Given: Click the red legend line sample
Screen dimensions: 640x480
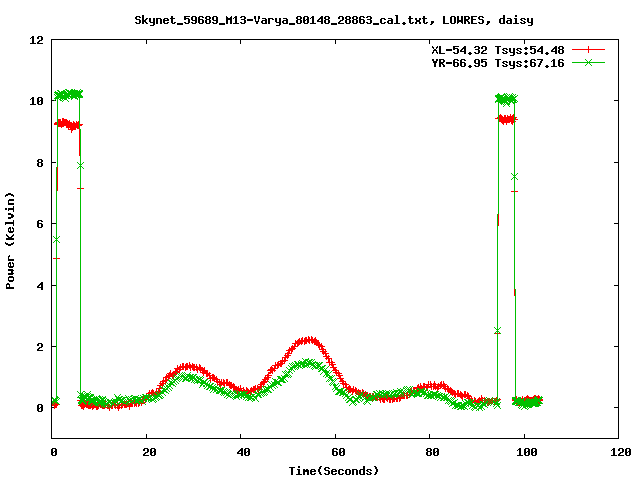Looking at the screenshot, I should (x=588, y=50).
